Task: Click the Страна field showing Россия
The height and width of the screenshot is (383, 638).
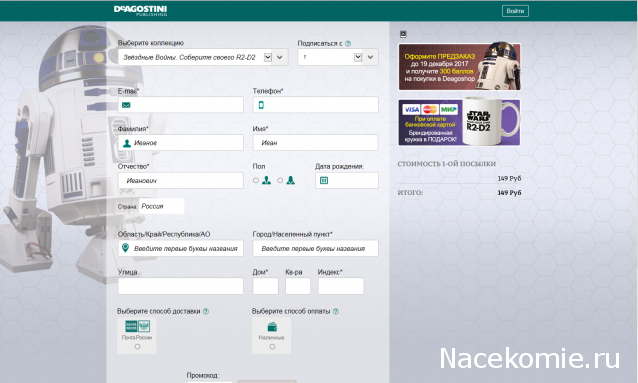Action: [x=162, y=206]
